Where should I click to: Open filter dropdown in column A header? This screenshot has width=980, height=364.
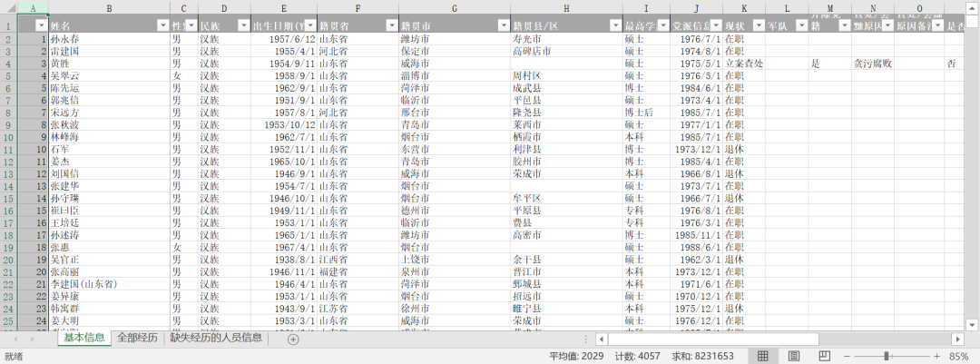(x=41, y=25)
